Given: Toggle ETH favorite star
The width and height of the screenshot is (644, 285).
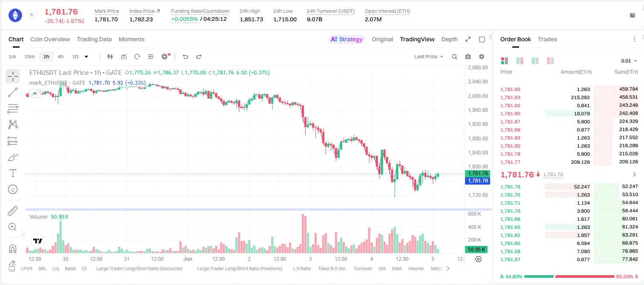Looking at the screenshot, I should tap(31, 15).
